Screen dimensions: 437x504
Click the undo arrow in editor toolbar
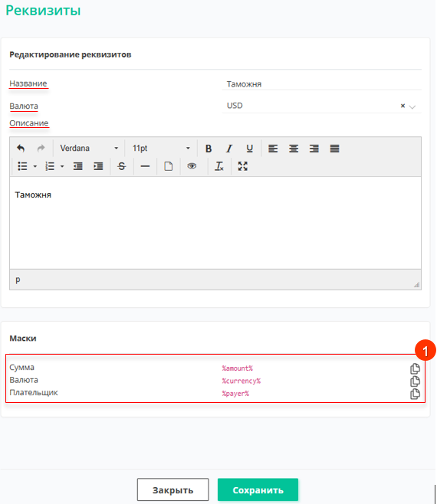(21, 149)
